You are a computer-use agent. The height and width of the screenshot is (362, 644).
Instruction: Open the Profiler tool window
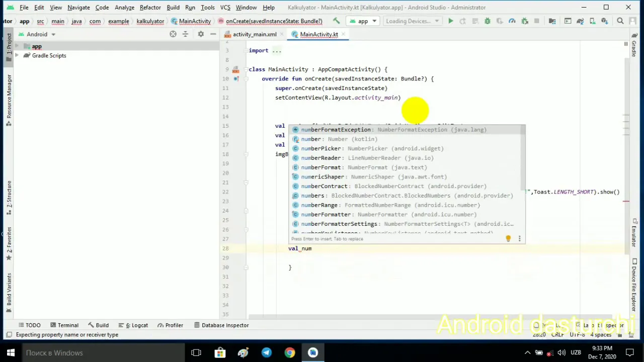point(170,325)
